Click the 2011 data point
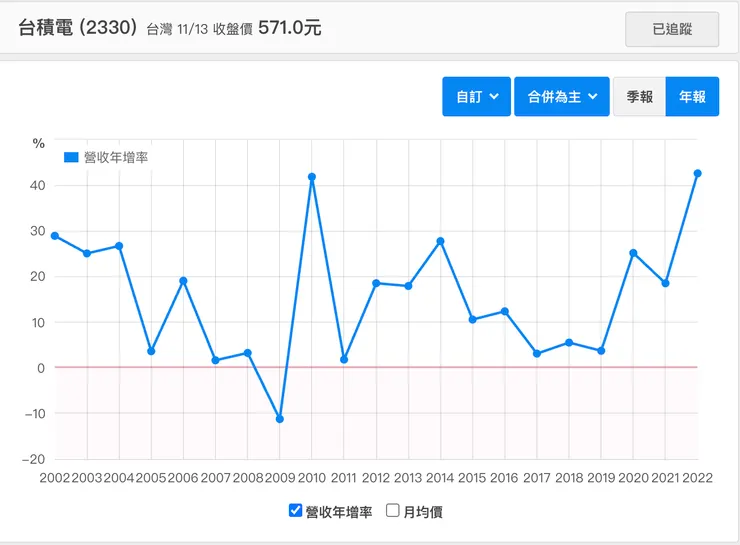 coord(344,360)
